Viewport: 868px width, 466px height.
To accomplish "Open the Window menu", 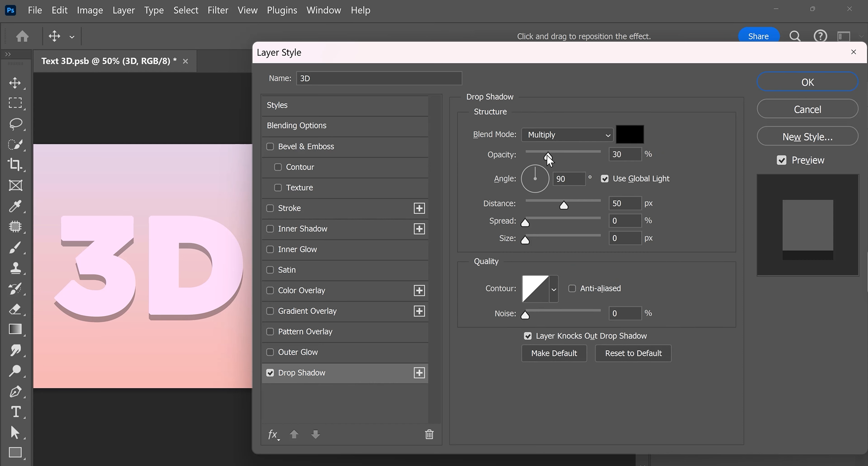I will click(323, 10).
